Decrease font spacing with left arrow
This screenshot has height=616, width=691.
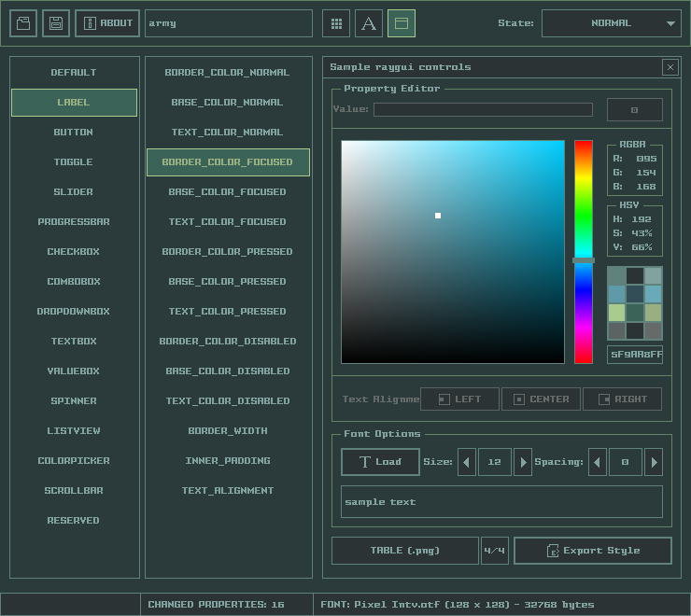tap(598, 462)
